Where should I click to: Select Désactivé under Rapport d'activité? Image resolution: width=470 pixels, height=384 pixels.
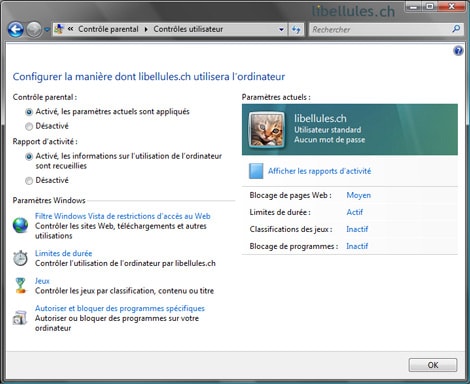coord(29,181)
